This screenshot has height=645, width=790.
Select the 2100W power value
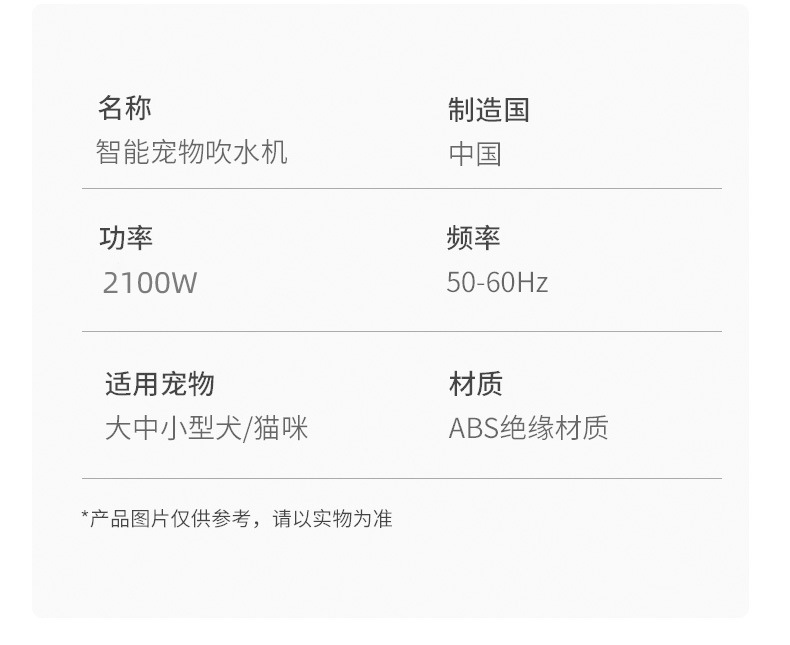point(150,283)
